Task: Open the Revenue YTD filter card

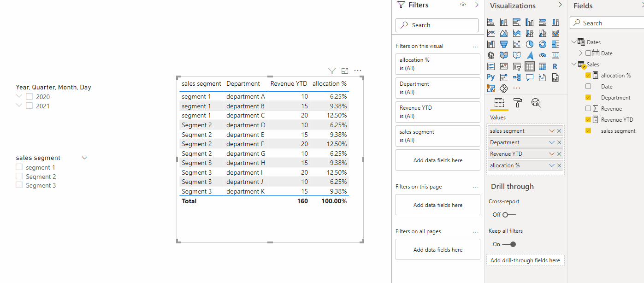Action: pyautogui.click(x=438, y=112)
